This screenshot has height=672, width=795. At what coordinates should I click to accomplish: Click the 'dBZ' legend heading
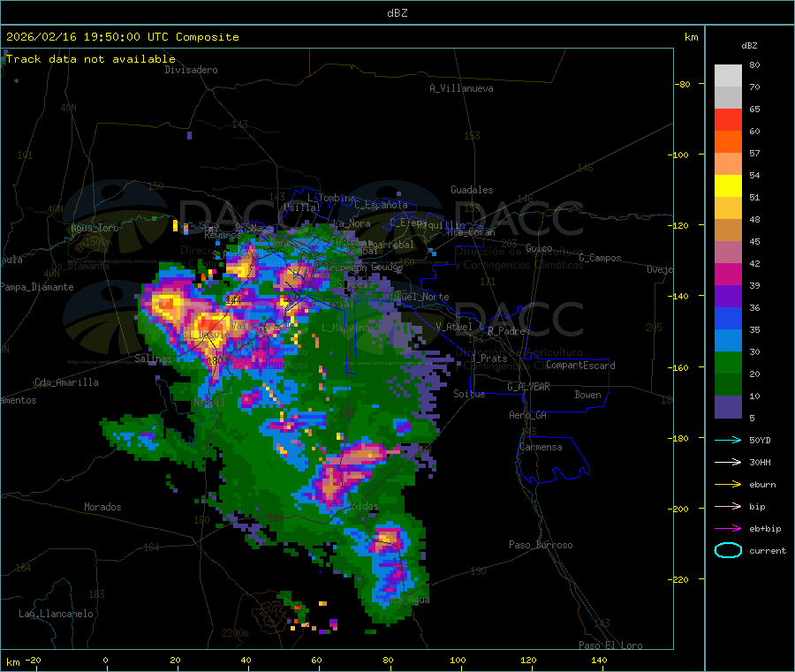click(749, 46)
